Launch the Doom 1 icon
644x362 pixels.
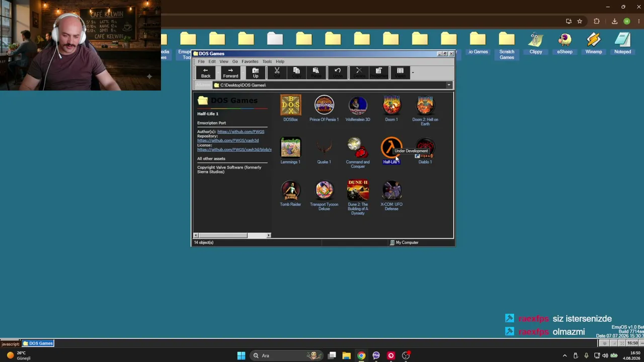point(391,105)
